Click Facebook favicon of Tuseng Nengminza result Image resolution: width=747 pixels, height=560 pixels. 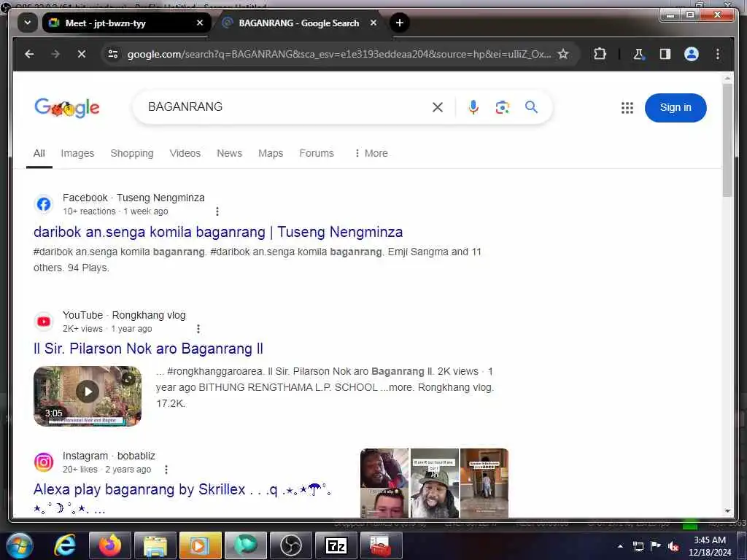[x=44, y=204]
